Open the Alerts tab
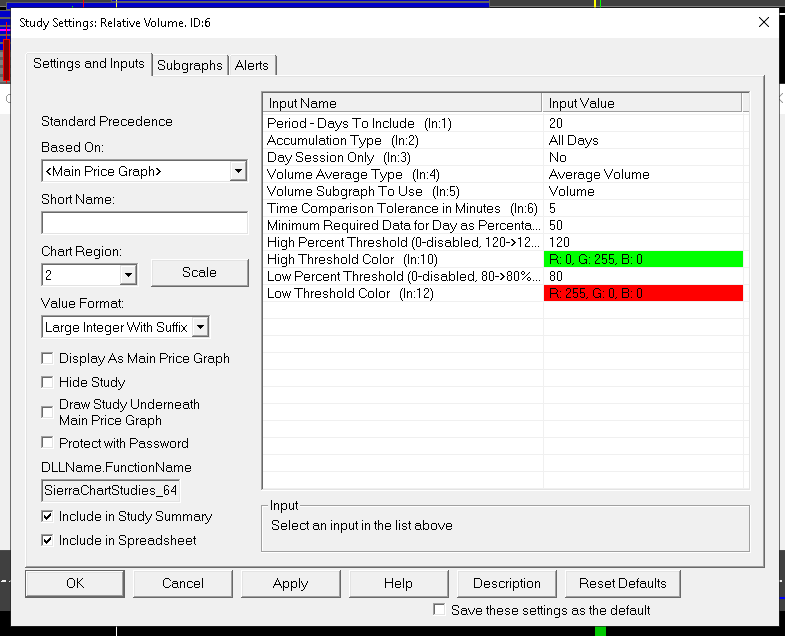The height and width of the screenshot is (636, 785). coord(251,65)
